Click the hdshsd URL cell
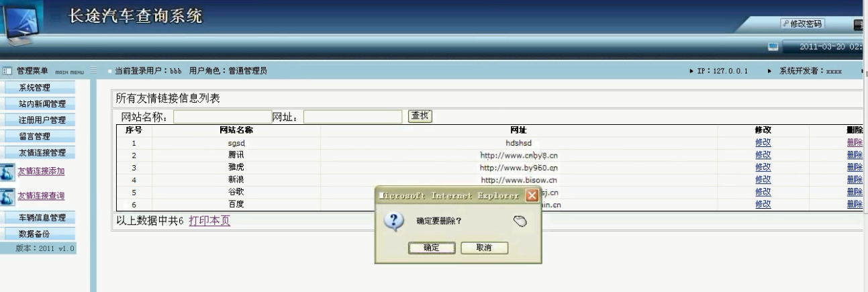This screenshot has width=868, height=292. (x=519, y=142)
